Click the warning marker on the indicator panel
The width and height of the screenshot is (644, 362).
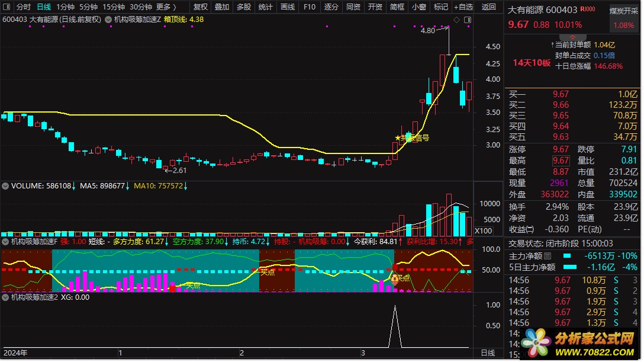394,278
